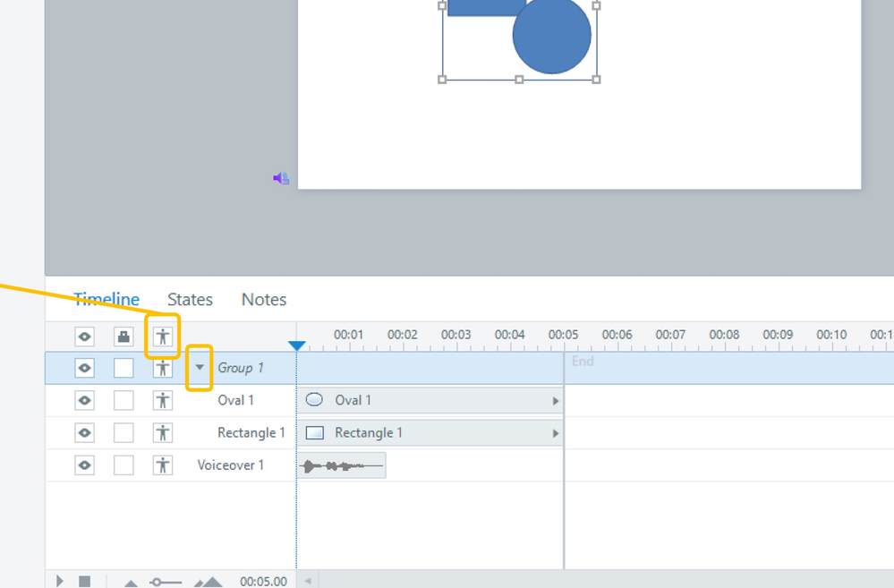Lock Oval 1 with its lock box

123,400
